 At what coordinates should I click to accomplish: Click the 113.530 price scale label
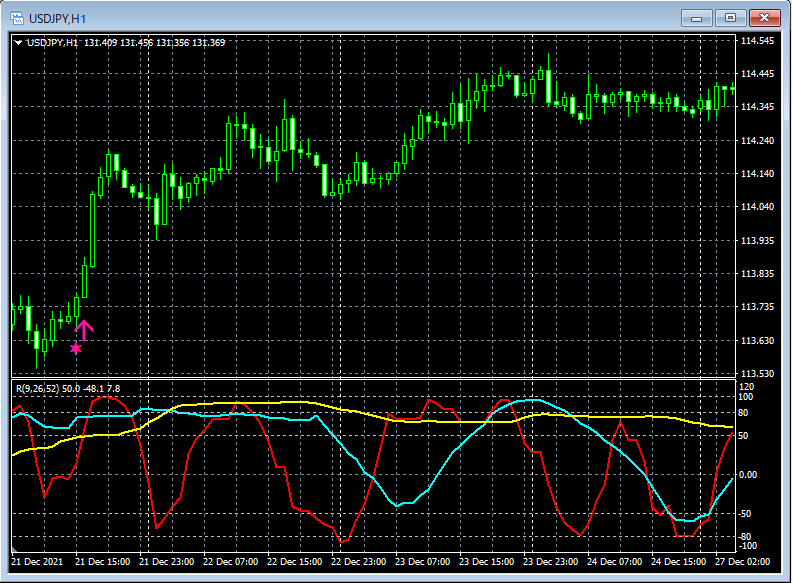click(x=759, y=374)
